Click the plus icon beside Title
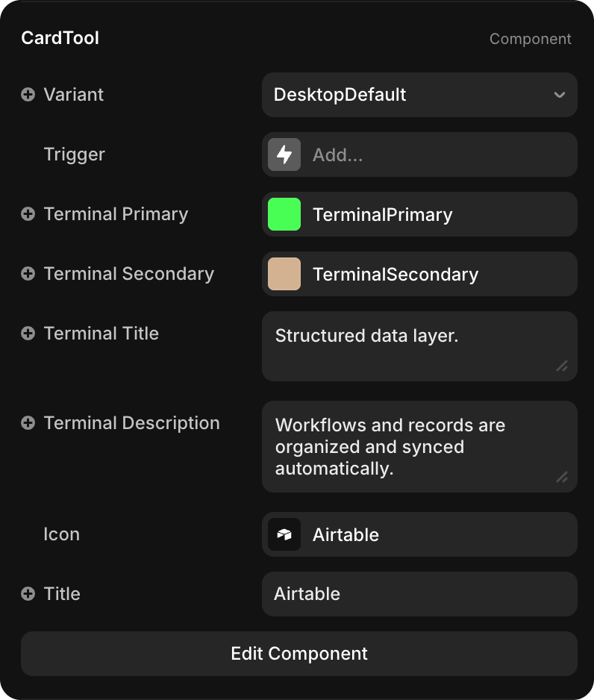 (x=28, y=594)
